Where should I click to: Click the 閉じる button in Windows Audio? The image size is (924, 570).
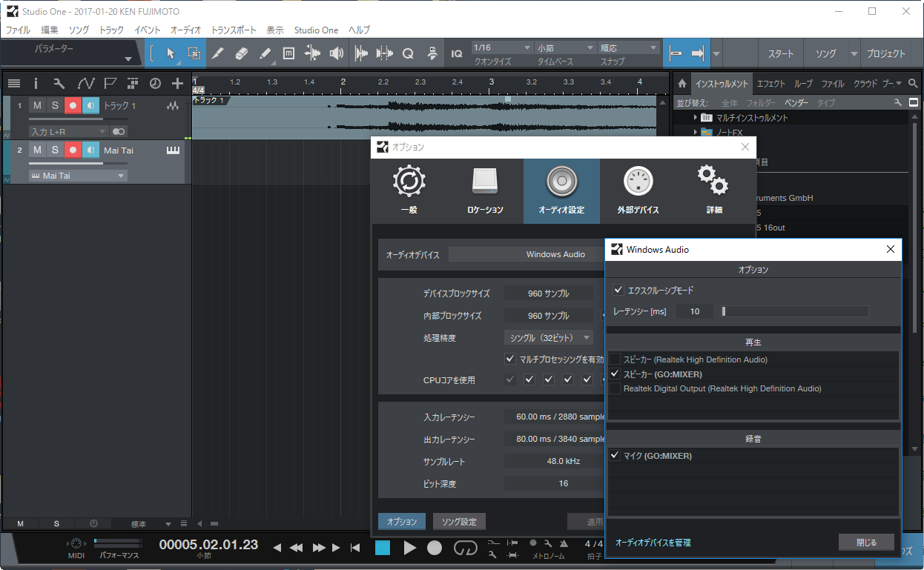point(866,543)
